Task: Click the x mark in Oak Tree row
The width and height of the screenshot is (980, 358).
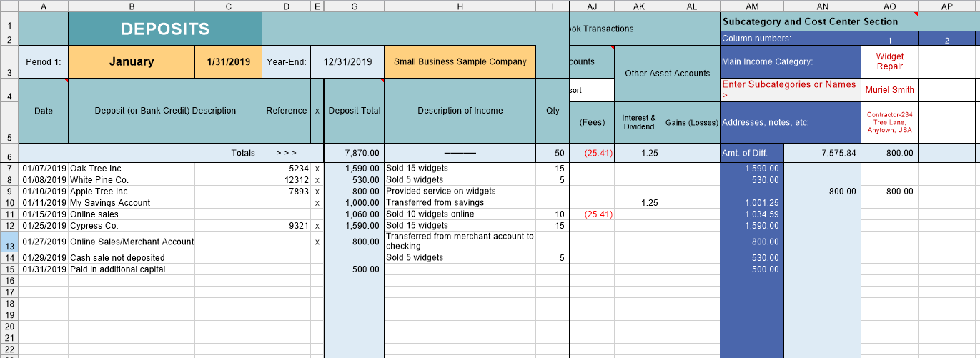Action: (317, 169)
